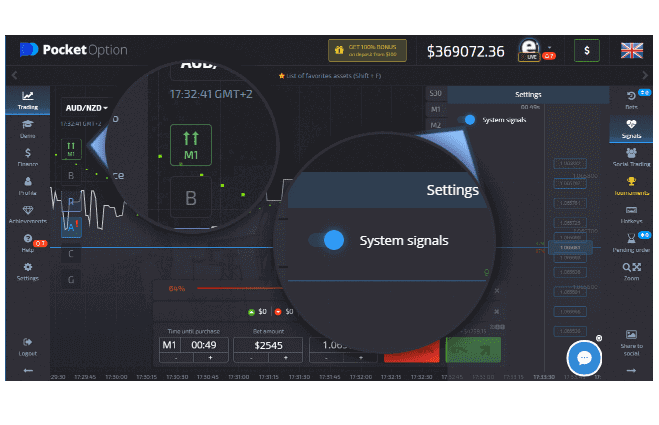Click plus stepper under $2545 bet amount
This screenshot has height=425, width=659.
pyautogui.click(x=283, y=357)
